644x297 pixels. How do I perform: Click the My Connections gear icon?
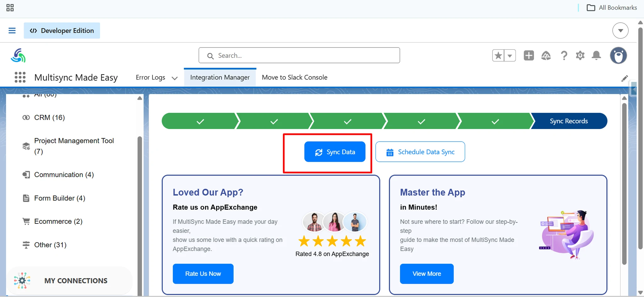(22, 280)
